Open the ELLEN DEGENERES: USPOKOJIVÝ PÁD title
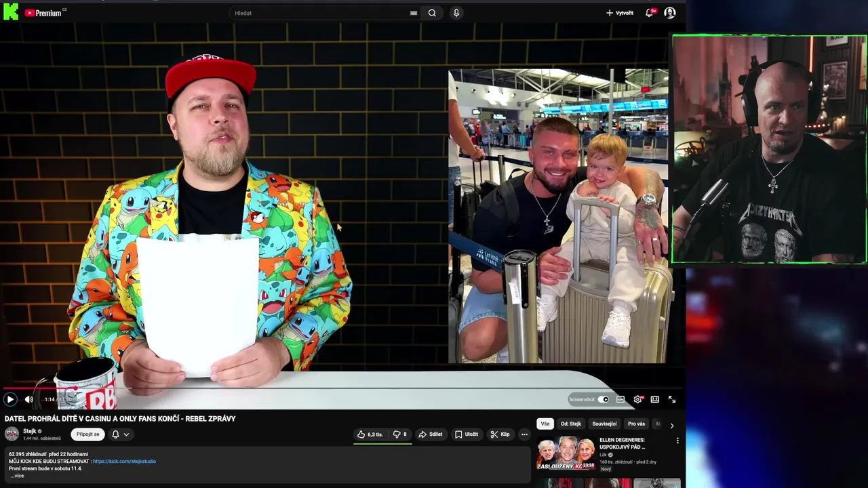The height and width of the screenshot is (488, 868). [623, 443]
